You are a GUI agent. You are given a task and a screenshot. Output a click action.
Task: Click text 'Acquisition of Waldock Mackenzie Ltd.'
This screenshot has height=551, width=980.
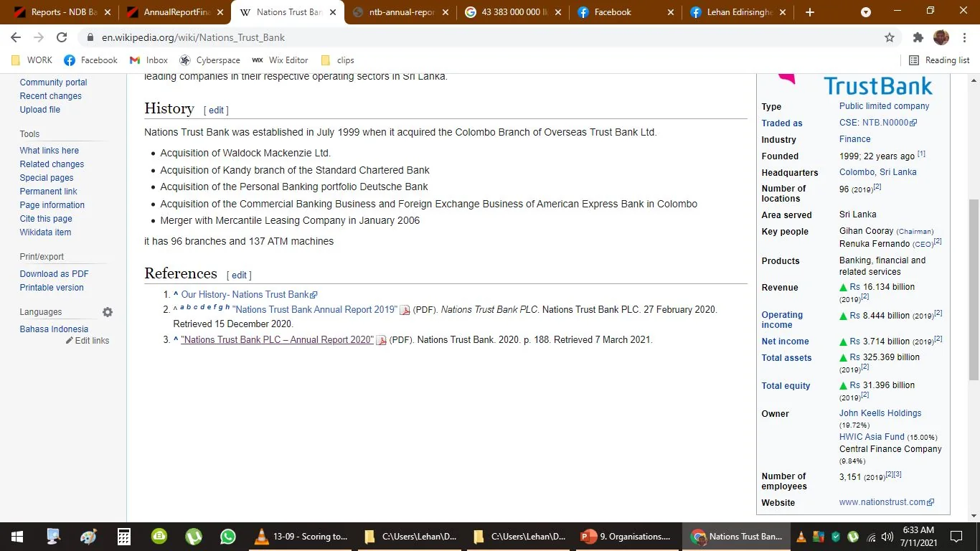click(x=245, y=154)
